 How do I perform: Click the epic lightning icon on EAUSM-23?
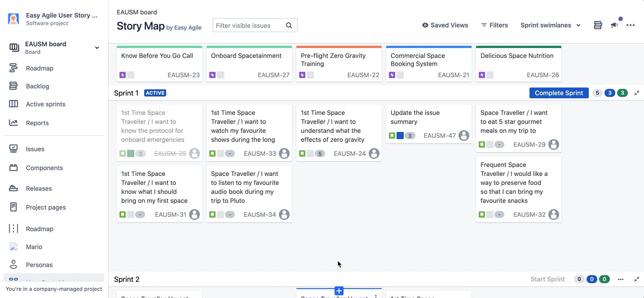click(123, 75)
